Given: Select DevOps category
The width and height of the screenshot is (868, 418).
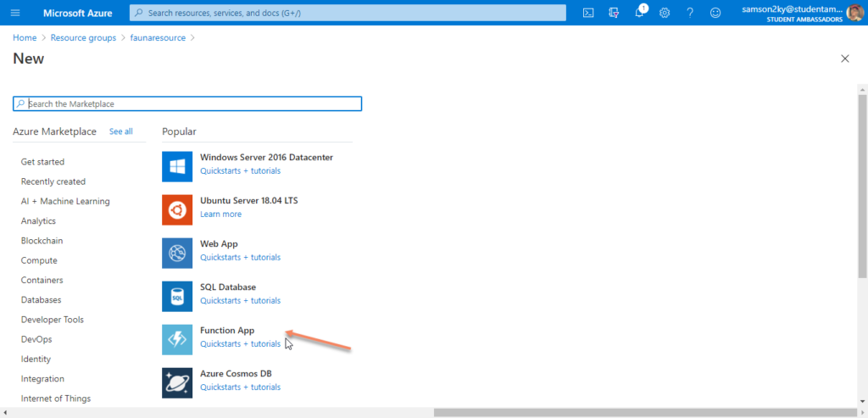Looking at the screenshot, I should pyautogui.click(x=36, y=339).
